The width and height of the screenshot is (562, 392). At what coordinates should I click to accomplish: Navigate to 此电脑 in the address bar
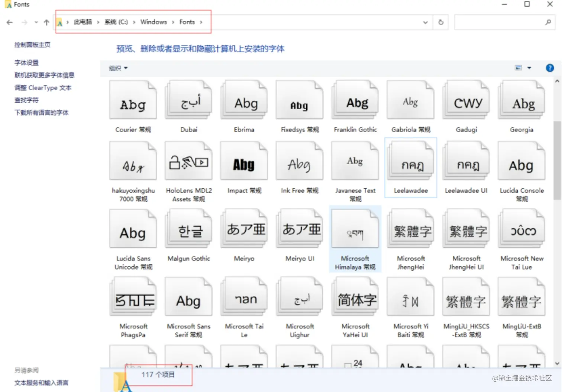pos(83,22)
